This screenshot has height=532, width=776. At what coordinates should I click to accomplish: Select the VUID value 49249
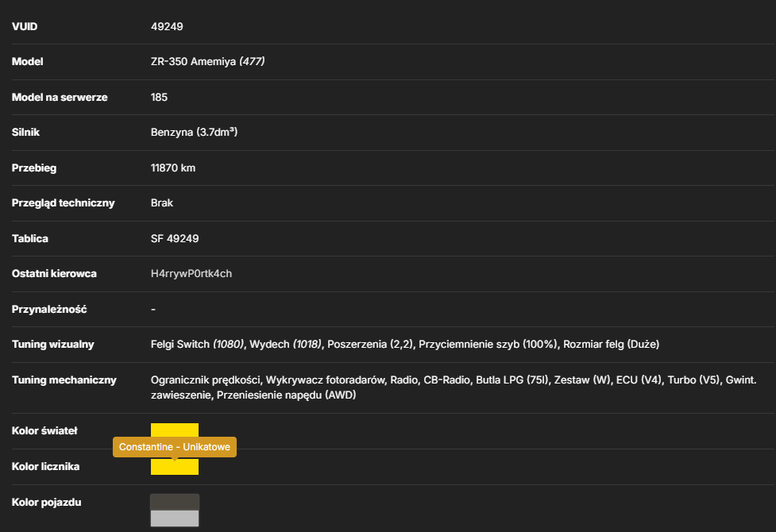click(167, 27)
